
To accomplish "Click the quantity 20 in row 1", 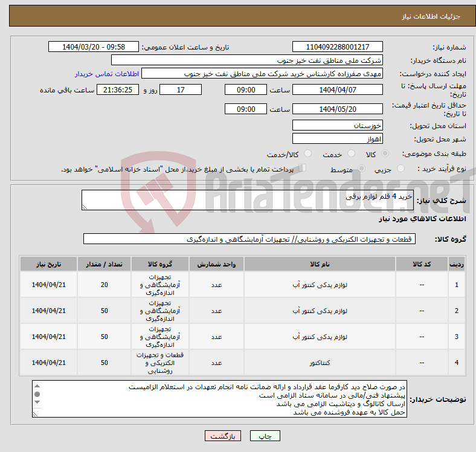I will point(104,285).
